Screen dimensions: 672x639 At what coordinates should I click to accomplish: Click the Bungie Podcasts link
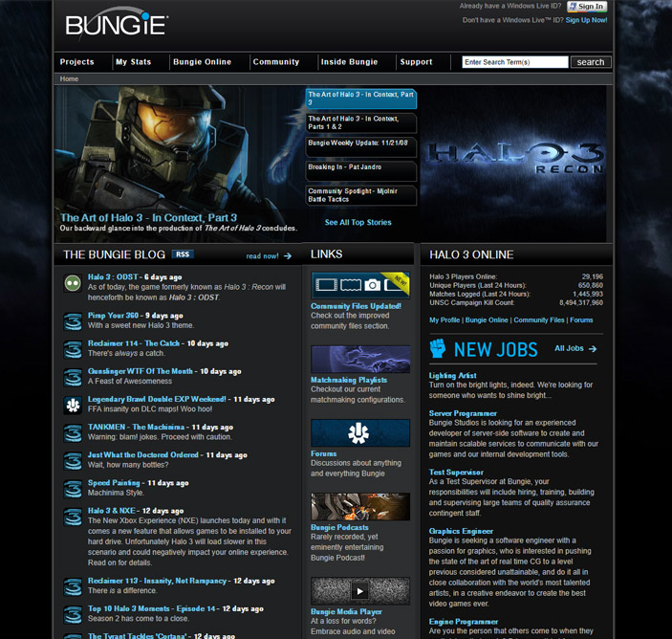[x=339, y=527]
